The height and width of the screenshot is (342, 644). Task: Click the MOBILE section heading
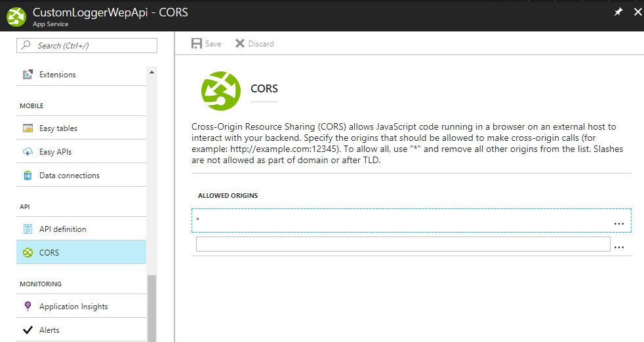click(x=31, y=106)
